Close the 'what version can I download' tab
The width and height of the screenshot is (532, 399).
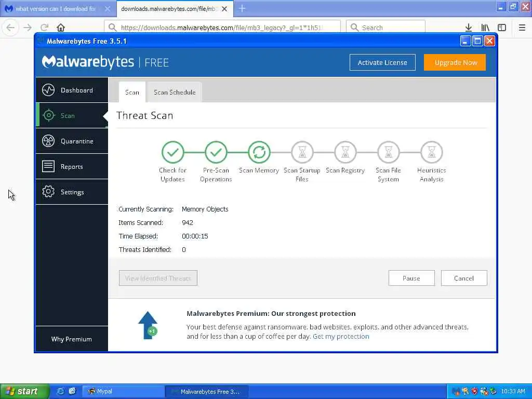(108, 9)
